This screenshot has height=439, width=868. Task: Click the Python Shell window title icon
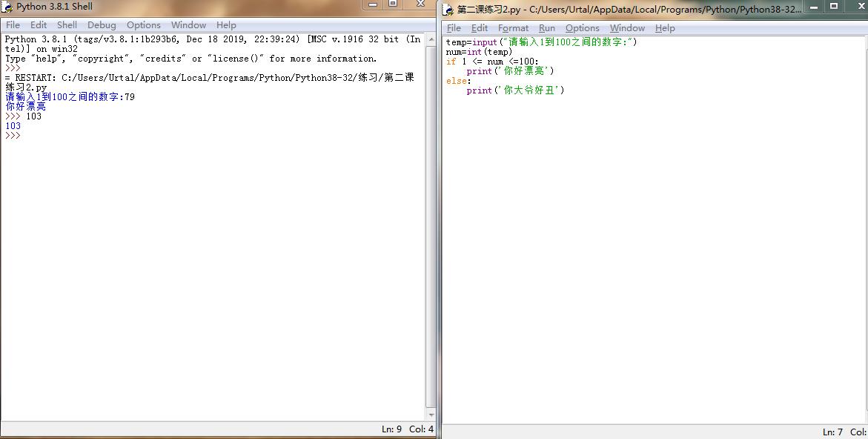[x=8, y=7]
